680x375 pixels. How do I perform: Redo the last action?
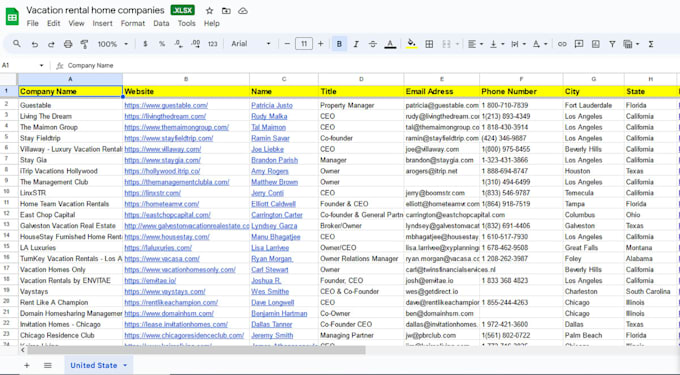[51, 44]
